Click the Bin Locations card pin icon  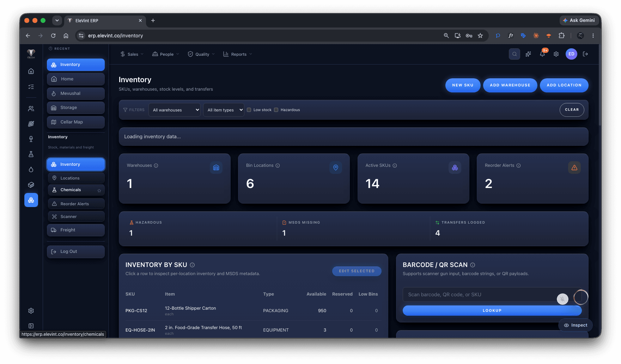(x=336, y=168)
